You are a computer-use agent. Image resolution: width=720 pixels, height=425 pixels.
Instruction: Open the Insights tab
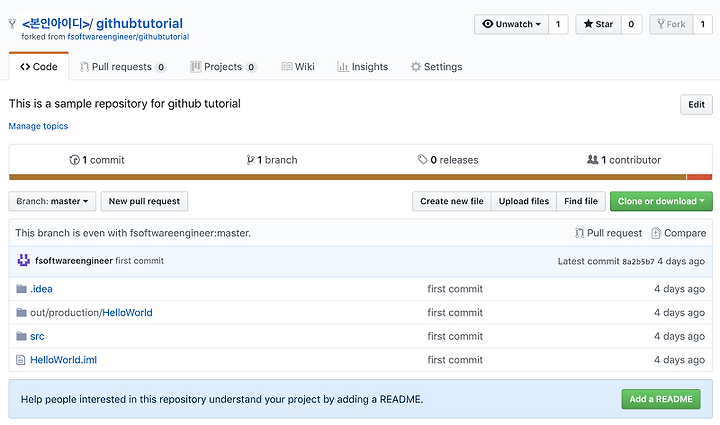[363, 67]
